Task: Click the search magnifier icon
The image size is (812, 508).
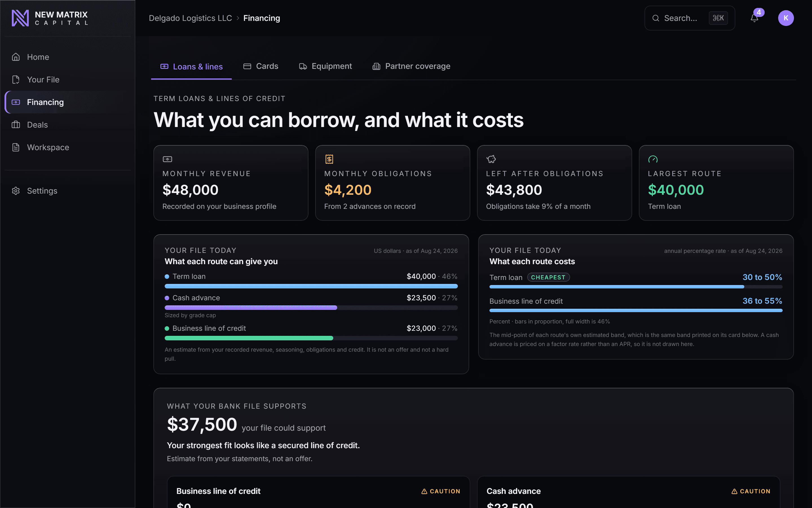Action: (656, 18)
